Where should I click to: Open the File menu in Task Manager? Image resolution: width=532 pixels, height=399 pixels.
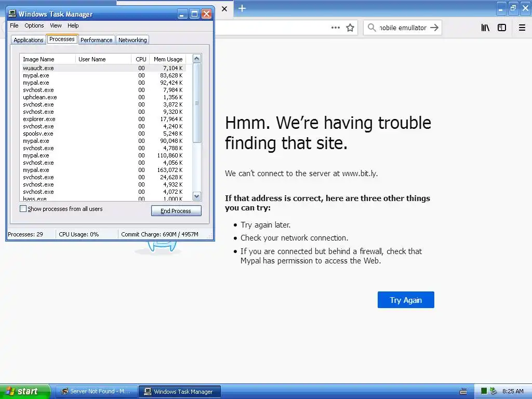(x=14, y=25)
